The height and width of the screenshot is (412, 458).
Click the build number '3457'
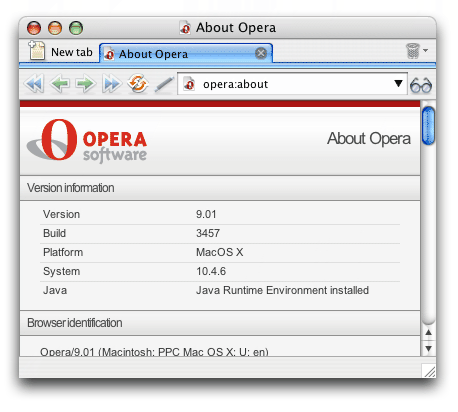[208, 233]
